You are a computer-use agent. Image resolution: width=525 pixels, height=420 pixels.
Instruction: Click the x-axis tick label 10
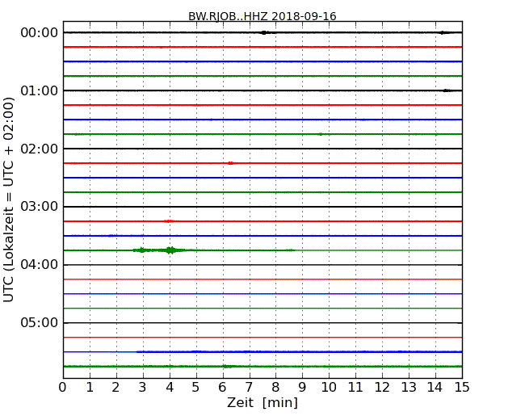[x=329, y=388]
